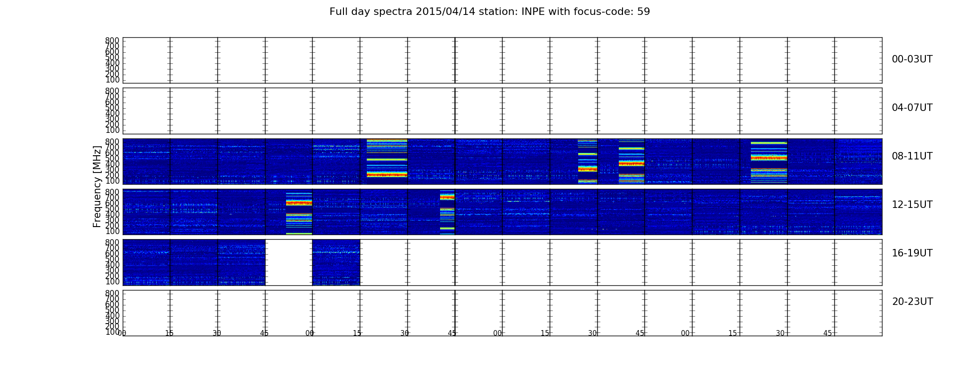The width and height of the screenshot is (980, 373).
Task: Click the burst near 10:40 in 08-11UT row
Action: (x=631, y=161)
